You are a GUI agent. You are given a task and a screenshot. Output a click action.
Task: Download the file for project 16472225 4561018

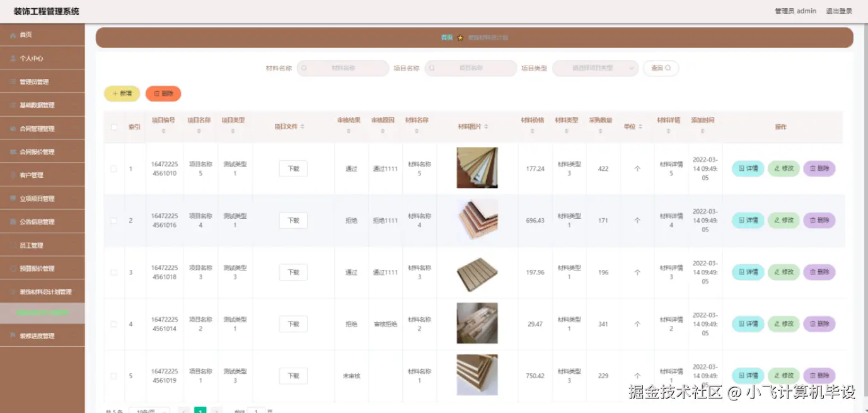coord(293,272)
